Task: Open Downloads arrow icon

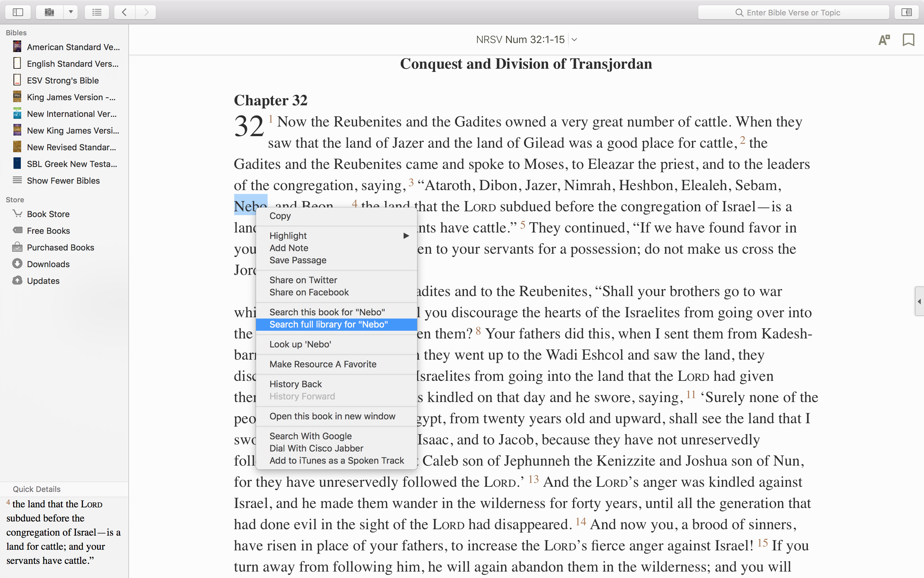Action: [17, 264]
